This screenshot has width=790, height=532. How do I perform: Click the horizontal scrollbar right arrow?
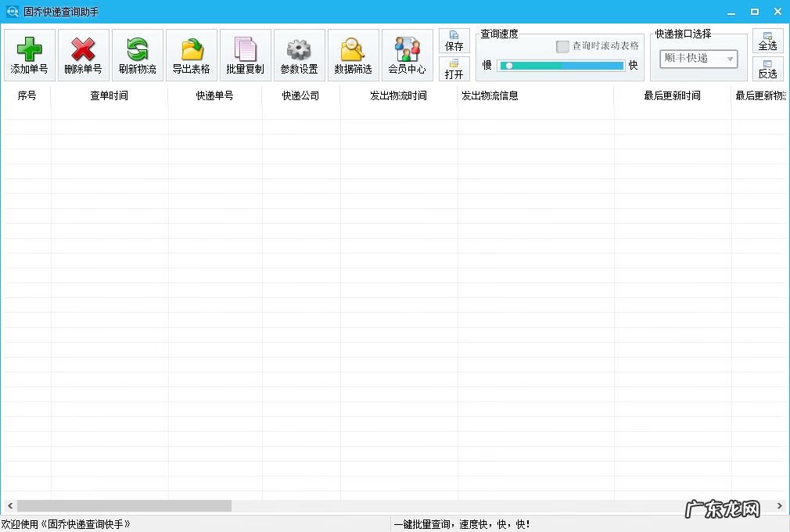coord(779,505)
